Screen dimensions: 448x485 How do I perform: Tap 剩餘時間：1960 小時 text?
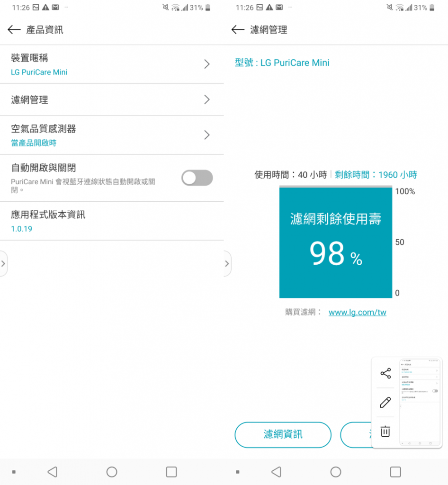(376, 175)
